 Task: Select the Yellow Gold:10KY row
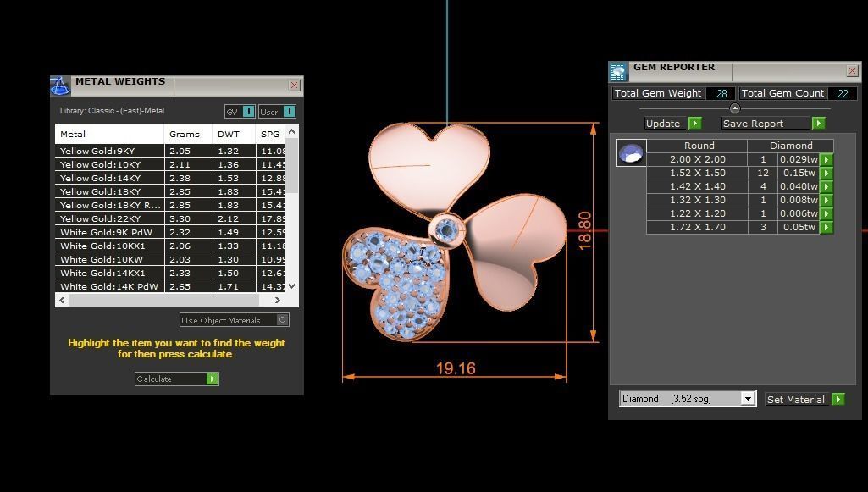coord(170,164)
